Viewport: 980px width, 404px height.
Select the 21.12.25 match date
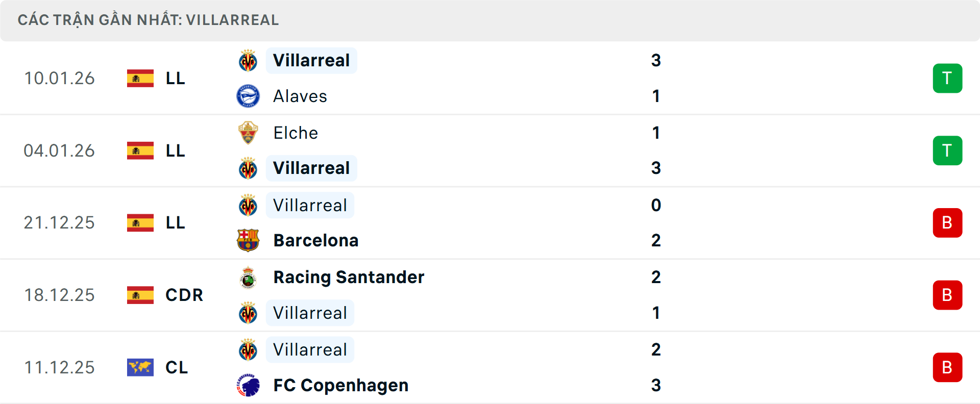(x=59, y=223)
